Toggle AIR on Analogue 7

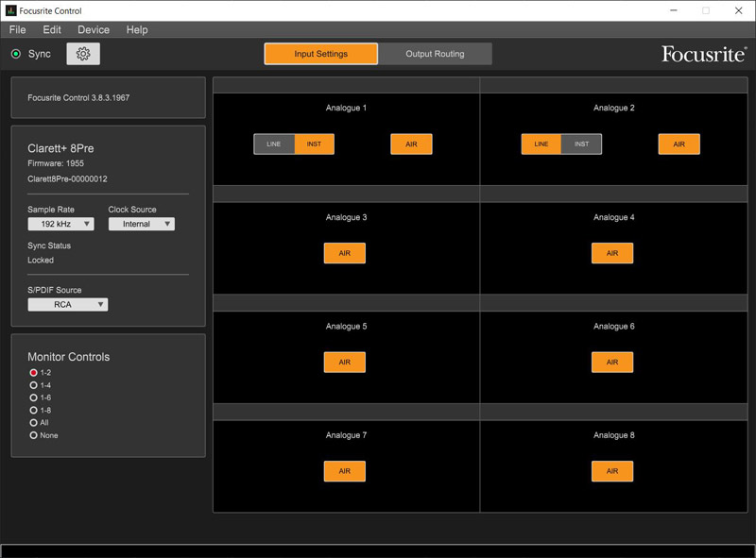[x=344, y=471]
